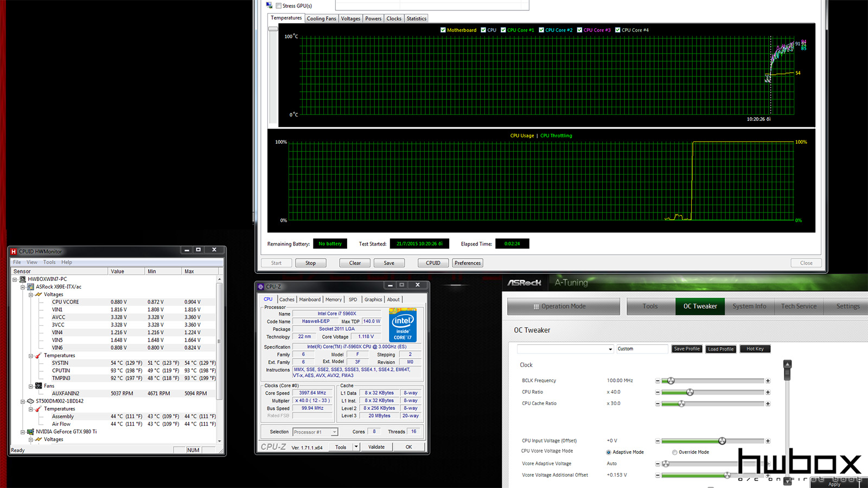The width and height of the screenshot is (868, 488).
Task: Click plus icon for CPU Cache Ratio
Action: point(768,404)
